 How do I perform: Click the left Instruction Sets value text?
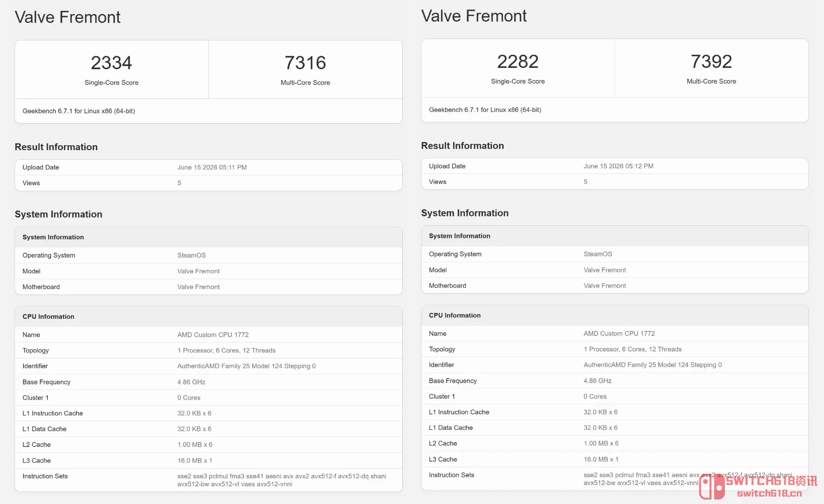tap(282, 480)
